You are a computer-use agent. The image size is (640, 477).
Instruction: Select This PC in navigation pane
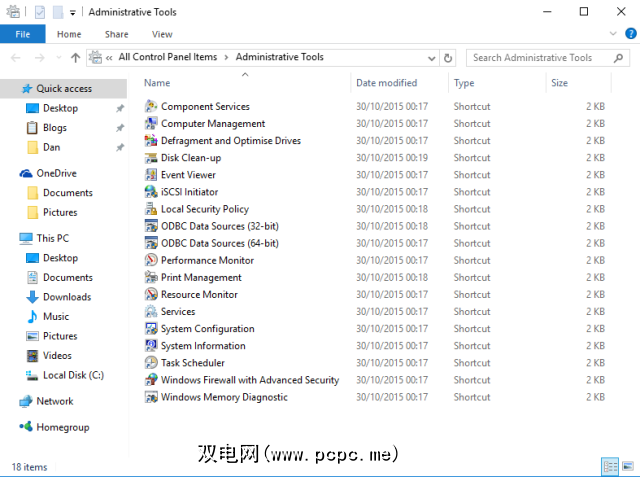53,238
